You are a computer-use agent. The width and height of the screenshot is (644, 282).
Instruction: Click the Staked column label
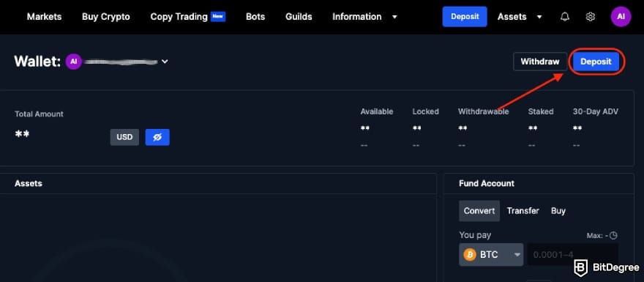541,111
